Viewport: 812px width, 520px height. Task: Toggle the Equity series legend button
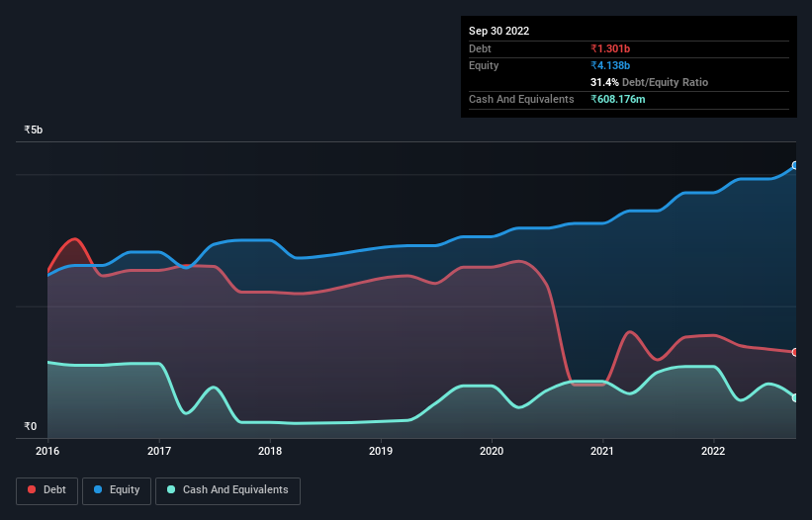tap(117, 490)
